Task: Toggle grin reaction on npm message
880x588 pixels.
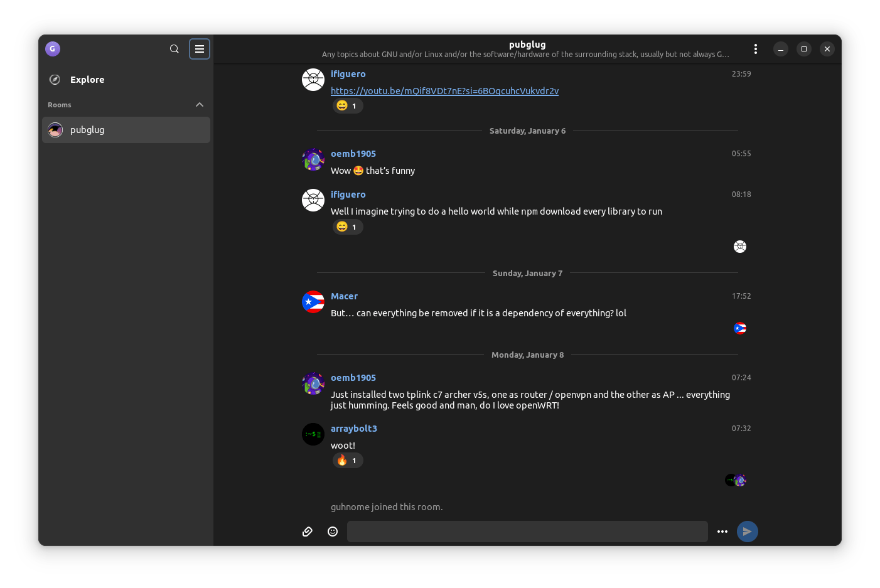Action: pos(348,227)
